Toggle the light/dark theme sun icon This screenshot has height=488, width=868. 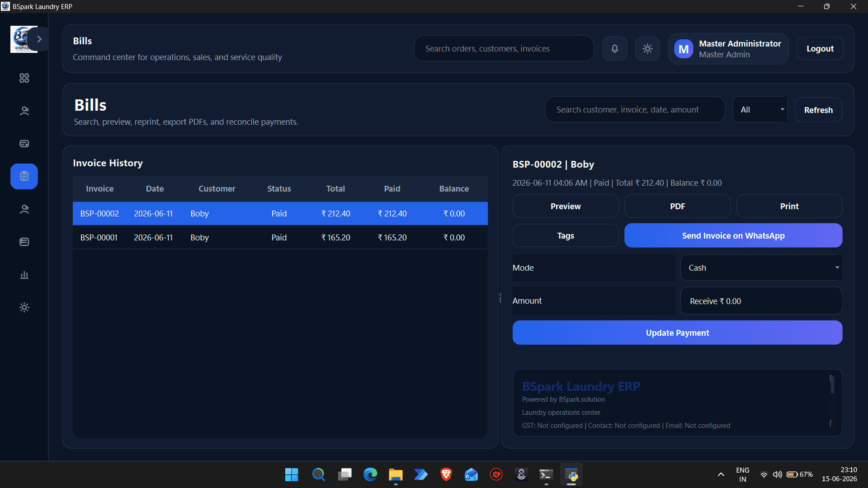(x=647, y=48)
